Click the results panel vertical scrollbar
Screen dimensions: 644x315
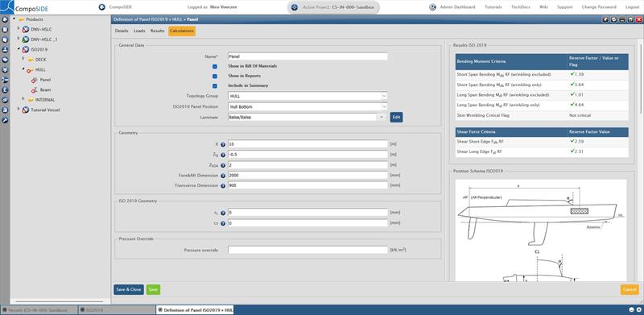641,78
